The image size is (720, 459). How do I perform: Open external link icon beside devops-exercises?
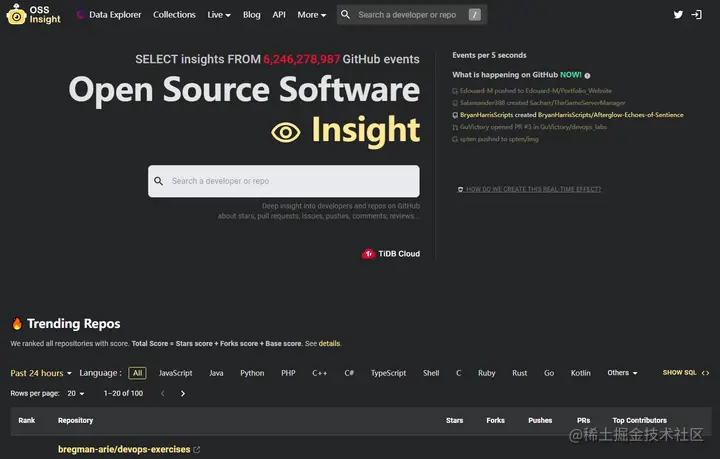coord(197,450)
